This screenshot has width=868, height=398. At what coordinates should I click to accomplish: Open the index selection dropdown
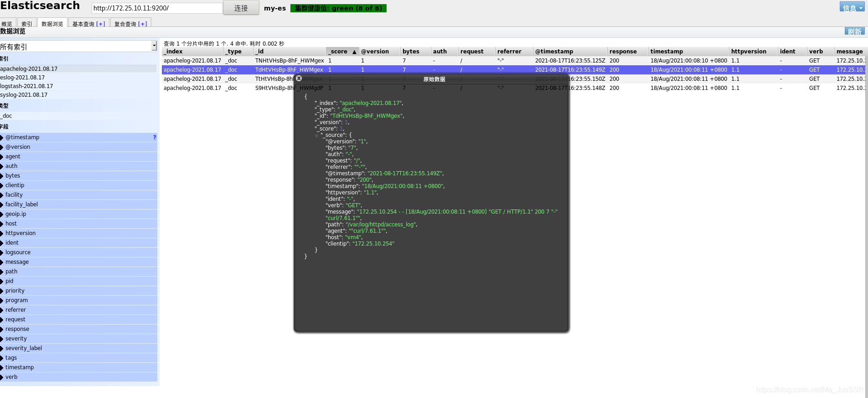(x=154, y=46)
